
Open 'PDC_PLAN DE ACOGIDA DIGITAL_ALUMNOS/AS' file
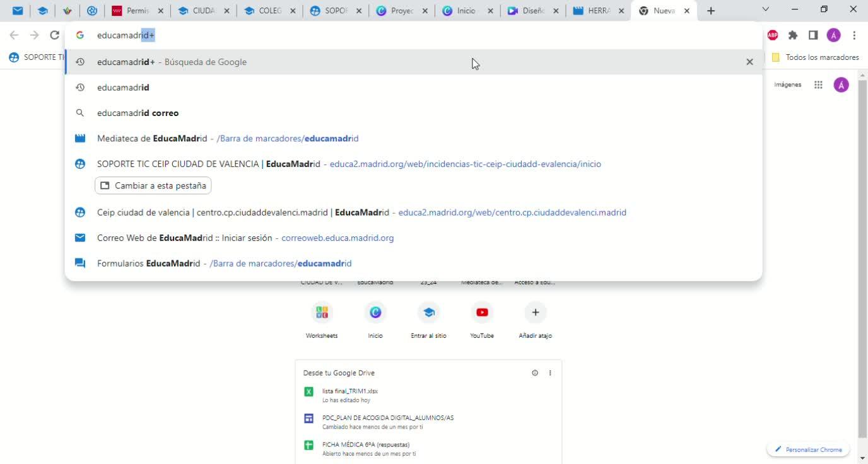(428, 422)
